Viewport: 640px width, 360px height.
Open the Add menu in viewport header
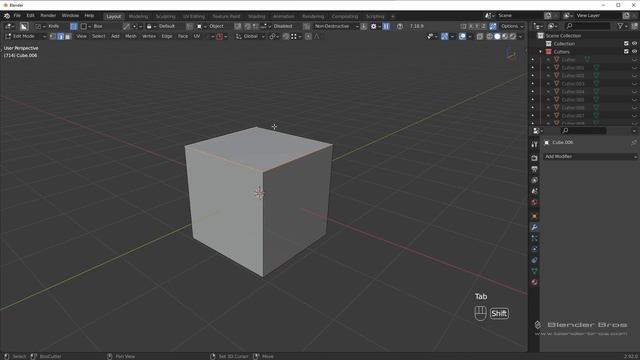pyautogui.click(x=116, y=36)
